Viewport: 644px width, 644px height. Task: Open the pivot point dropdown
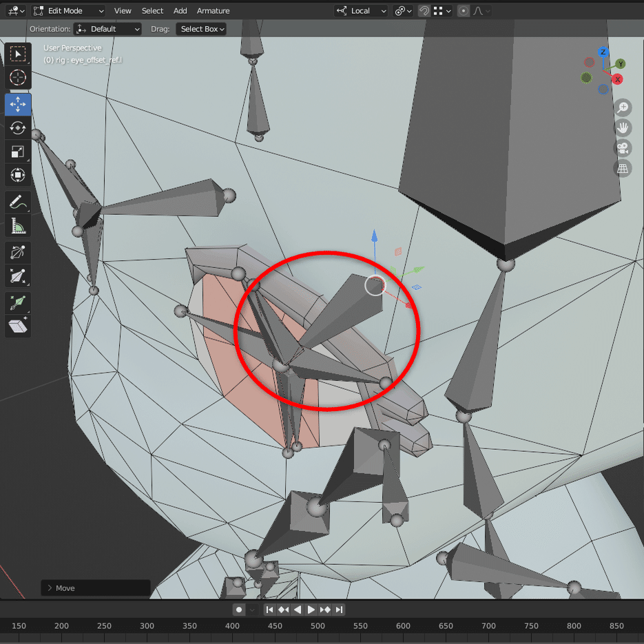coord(403,11)
